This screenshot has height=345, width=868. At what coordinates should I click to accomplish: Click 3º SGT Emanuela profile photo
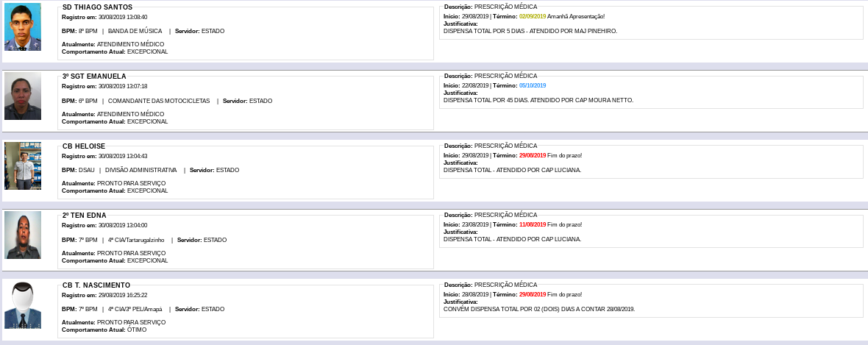click(23, 96)
